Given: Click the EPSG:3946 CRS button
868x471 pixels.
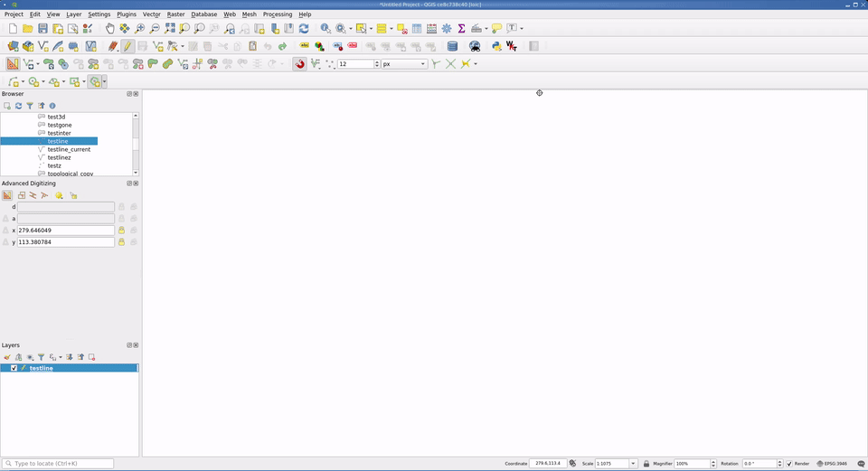Looking at the screenshot, I should (x=832, y=464).
